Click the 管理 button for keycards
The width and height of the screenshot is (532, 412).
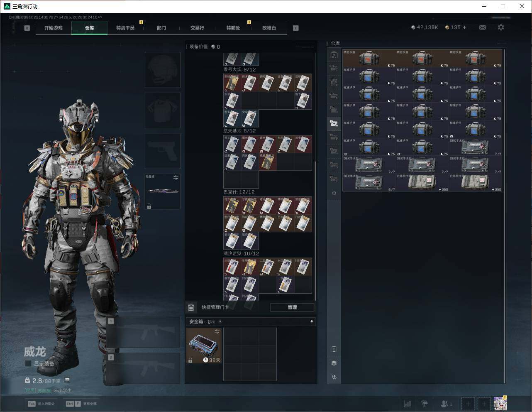(292, 307)
